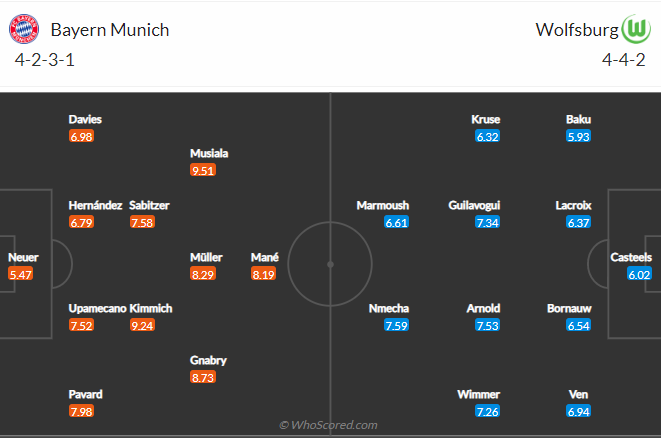This screenshot has height=438, width=661.
Task: Click player name Wimmer
Action: pos(478,395)
